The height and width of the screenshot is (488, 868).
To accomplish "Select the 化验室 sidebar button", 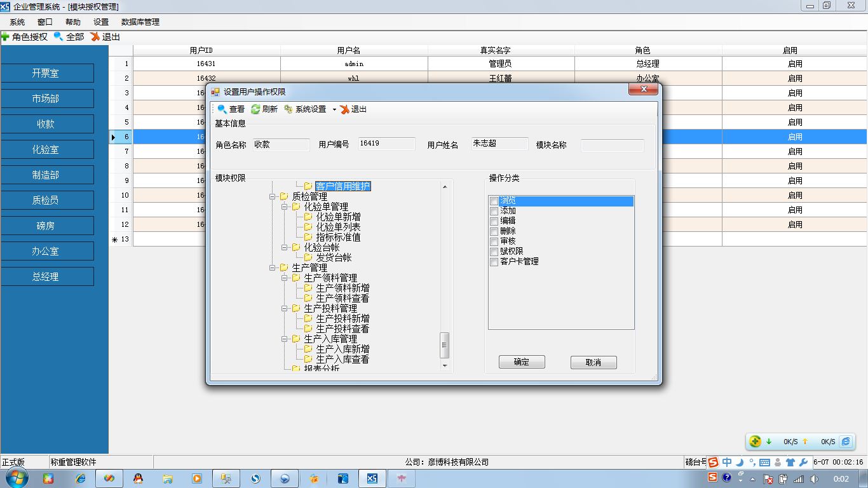I will click(48, 149).
